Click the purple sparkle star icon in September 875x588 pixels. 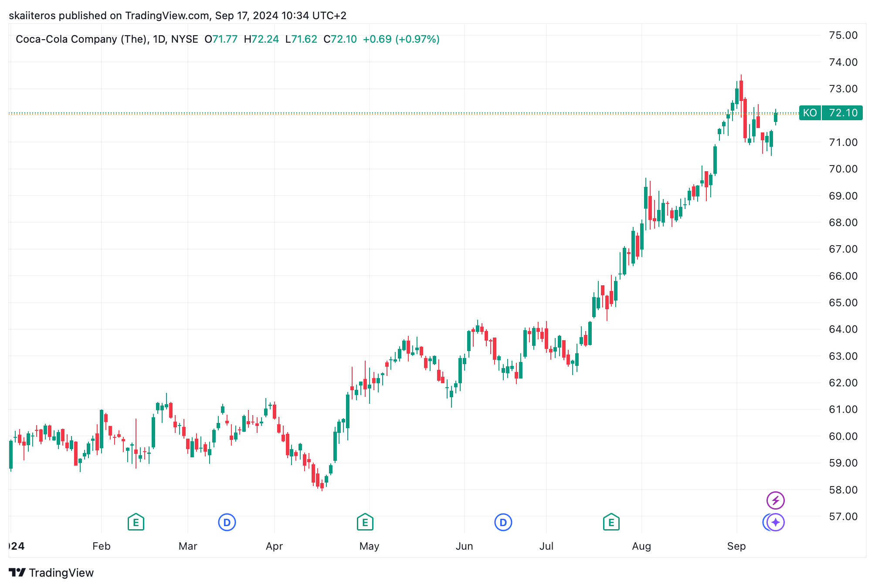776,522
